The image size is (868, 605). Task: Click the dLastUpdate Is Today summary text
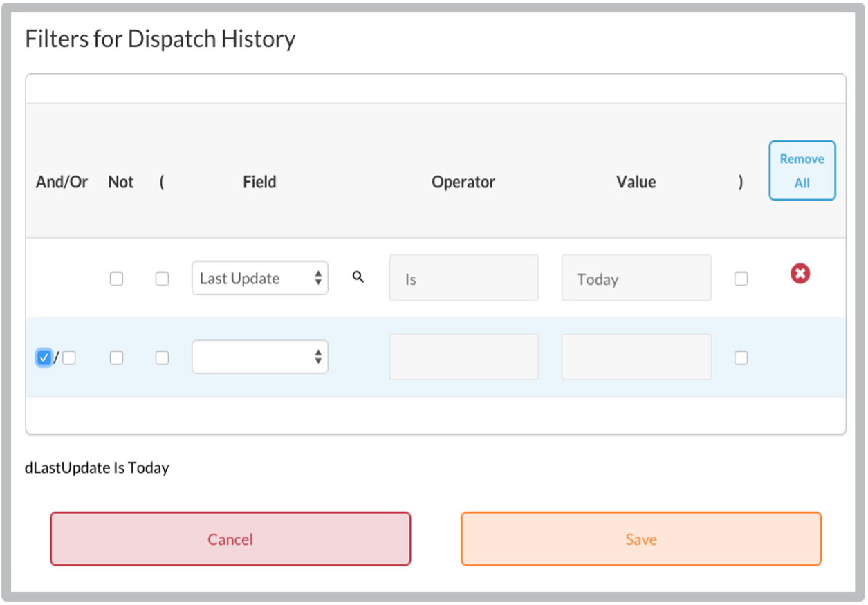coord(97,468)
